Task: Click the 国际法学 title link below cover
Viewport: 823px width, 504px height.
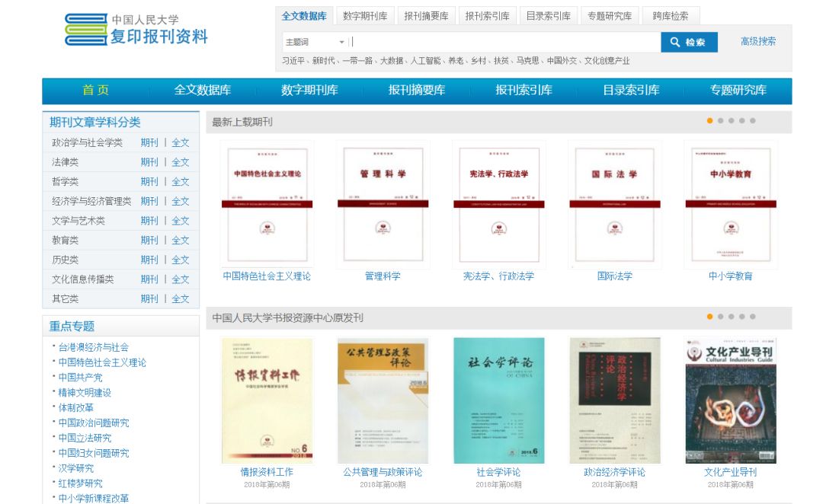Action: [615, 276]
